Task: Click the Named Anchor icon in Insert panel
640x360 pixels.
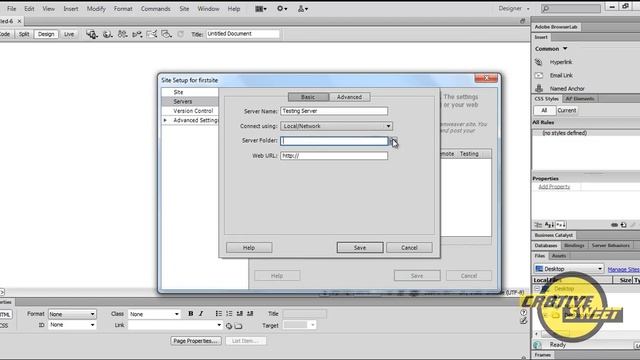Action: [x=539, y=88]
